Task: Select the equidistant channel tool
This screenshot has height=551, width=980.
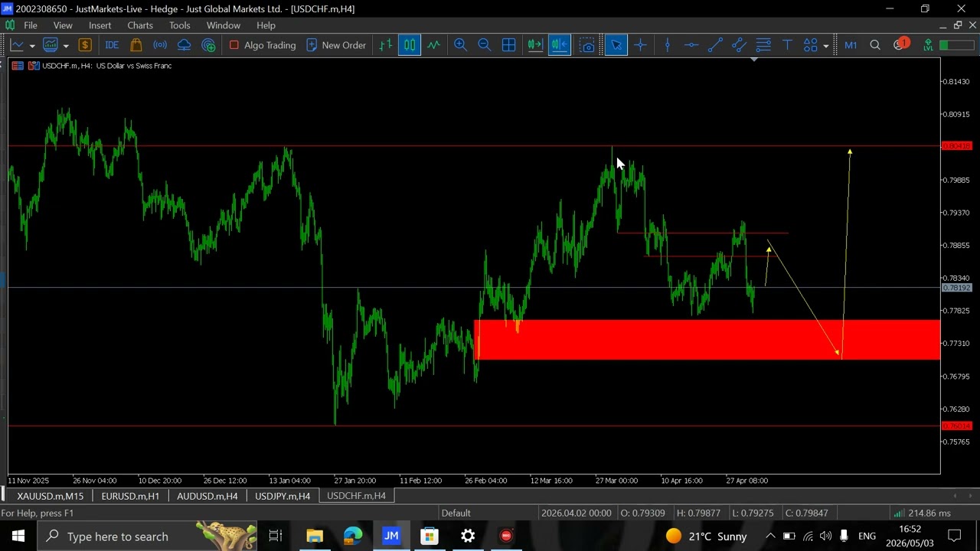Action: tap(739, 45)
